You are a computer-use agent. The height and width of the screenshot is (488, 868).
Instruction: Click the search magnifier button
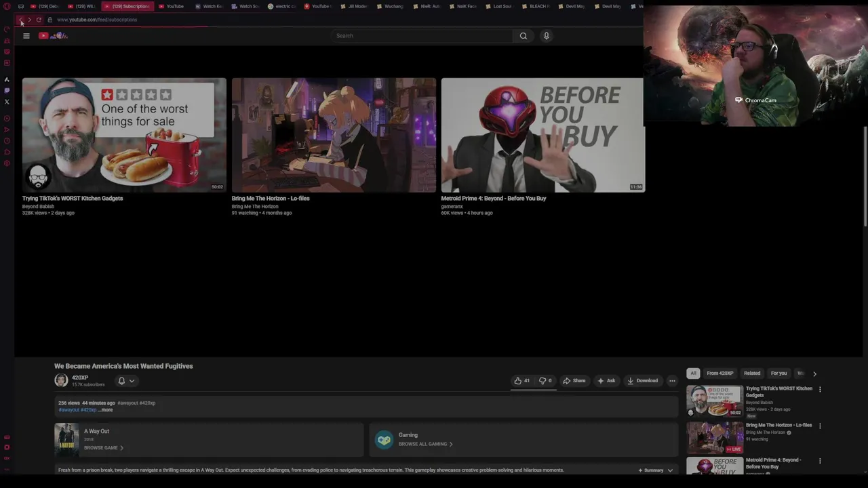tap(524, 36)
